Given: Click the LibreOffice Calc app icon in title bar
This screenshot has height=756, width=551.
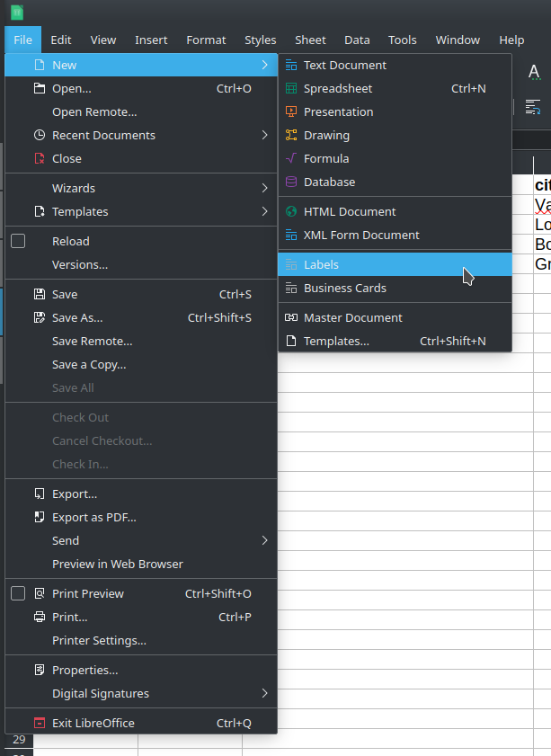Looking at the screenshot, I should tap(17, 12).
